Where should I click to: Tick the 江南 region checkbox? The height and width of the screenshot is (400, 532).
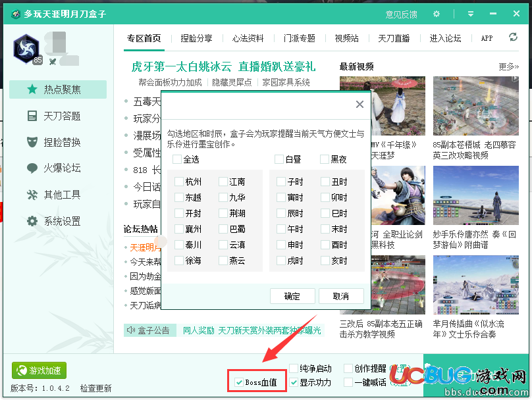[223, 182]
